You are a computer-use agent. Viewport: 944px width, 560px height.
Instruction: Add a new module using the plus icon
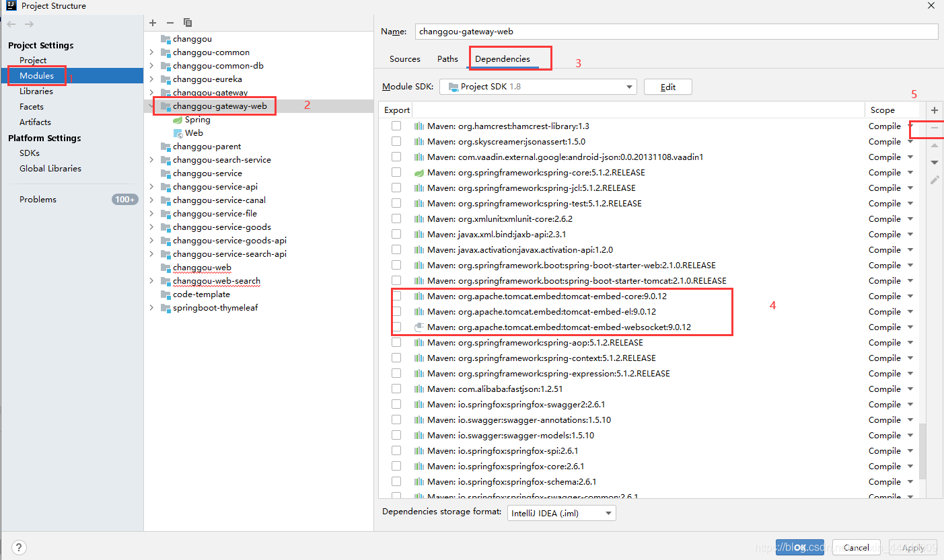tap(153, 22)
